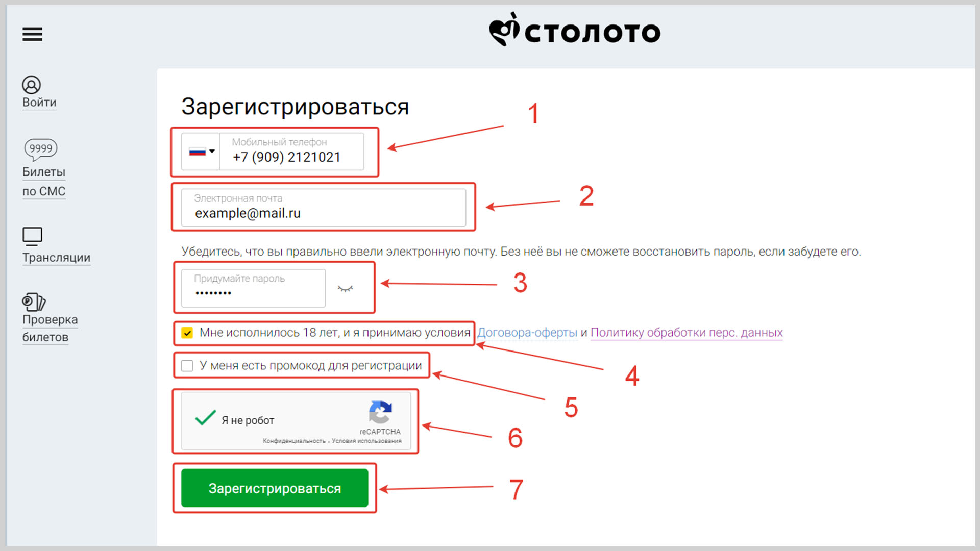This screenshot has width=980, height=551.
Task: Open Политику обработки перс. данных link
Action: click(x=687, y=333)
